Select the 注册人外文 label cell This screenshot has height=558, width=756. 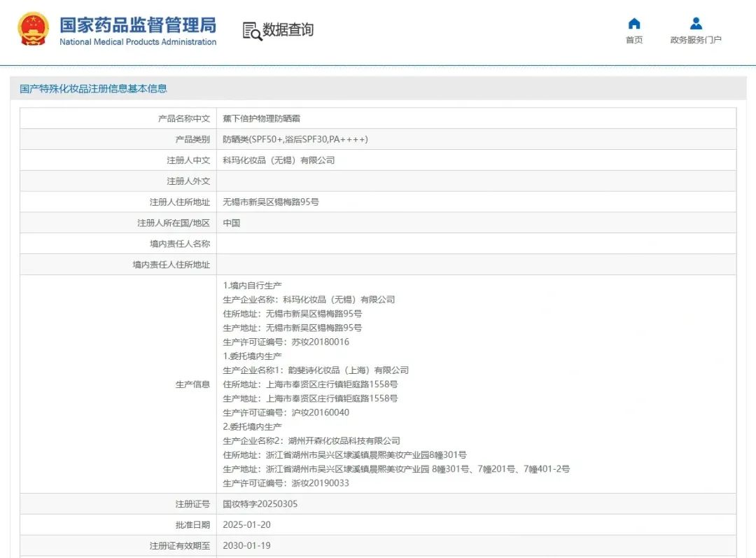(118, 181)
